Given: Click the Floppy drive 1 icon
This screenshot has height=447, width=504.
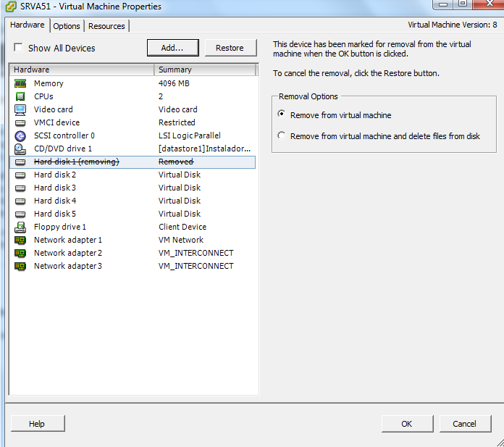Looking at the screenshot, I should 20,227.
